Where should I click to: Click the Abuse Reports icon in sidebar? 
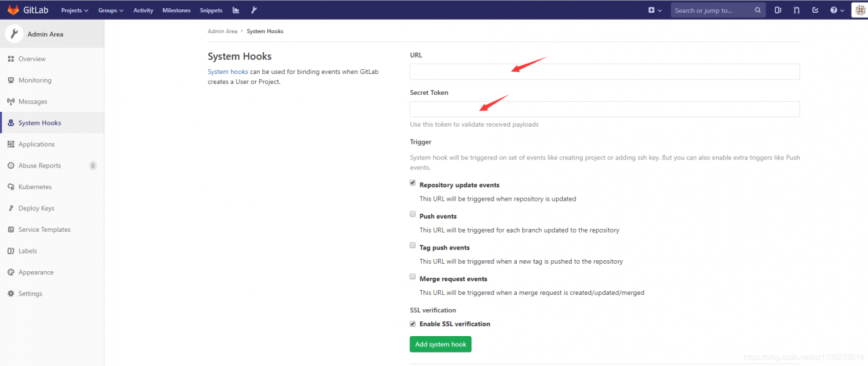[11, 165]
